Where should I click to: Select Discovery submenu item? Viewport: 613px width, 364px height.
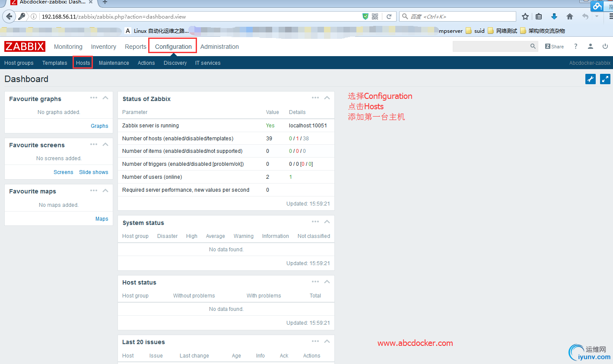175,63
